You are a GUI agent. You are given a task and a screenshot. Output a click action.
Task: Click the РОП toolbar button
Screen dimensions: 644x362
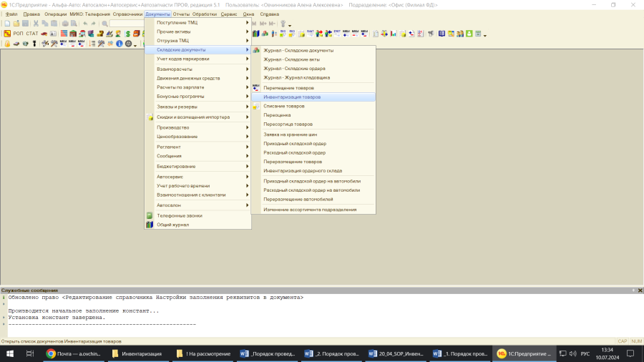point(18,34)
